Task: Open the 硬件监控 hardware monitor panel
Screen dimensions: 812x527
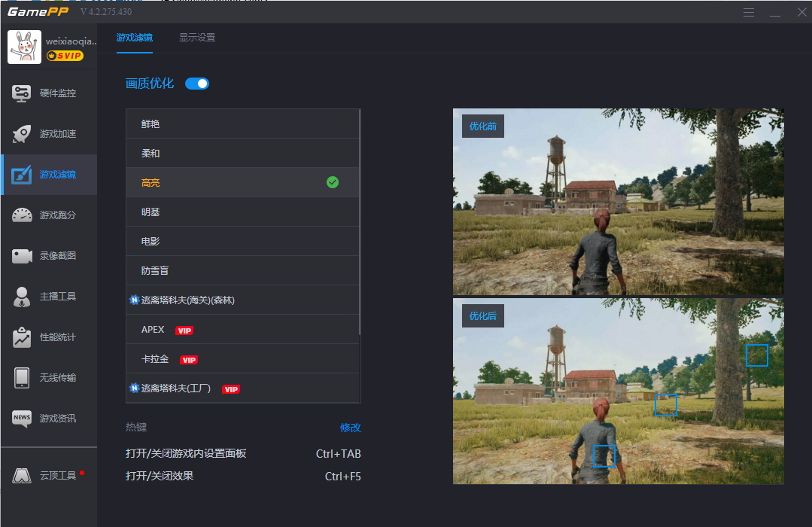Action: click(x=49, y=92)
